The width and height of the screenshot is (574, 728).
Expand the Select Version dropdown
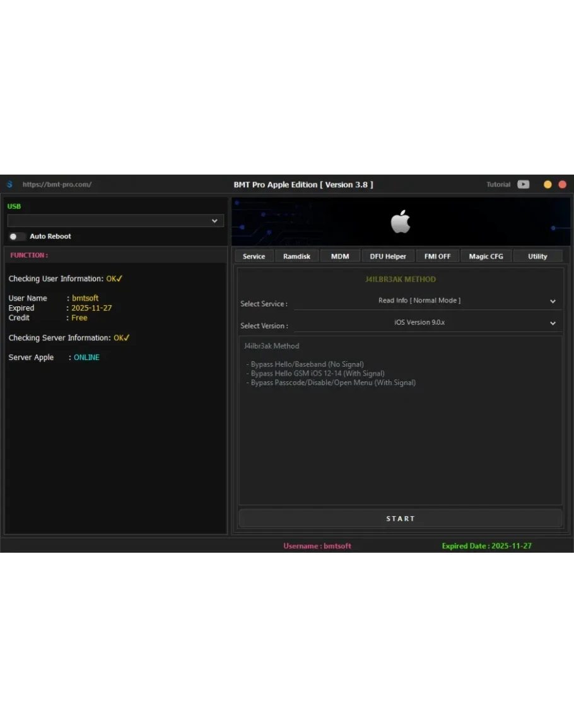[427, 323]
